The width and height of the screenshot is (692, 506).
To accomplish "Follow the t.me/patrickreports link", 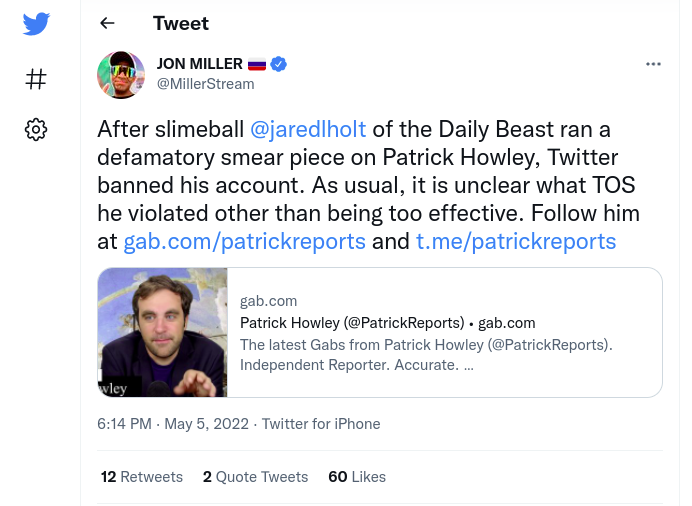I will click(516, 241).
